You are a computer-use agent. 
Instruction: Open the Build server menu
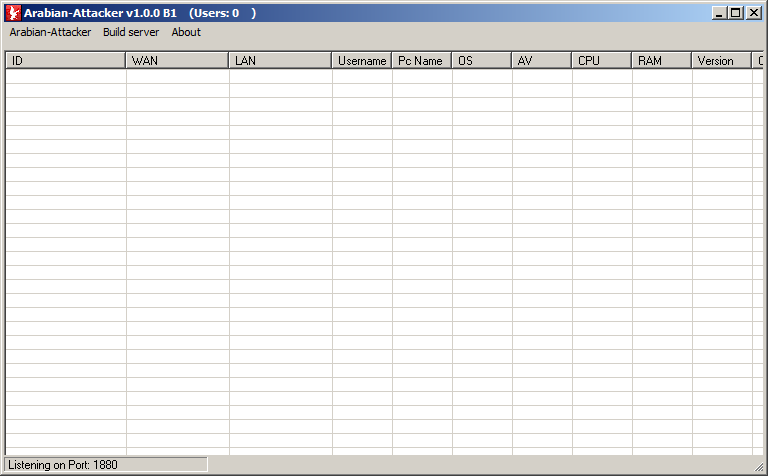[131, 32]
